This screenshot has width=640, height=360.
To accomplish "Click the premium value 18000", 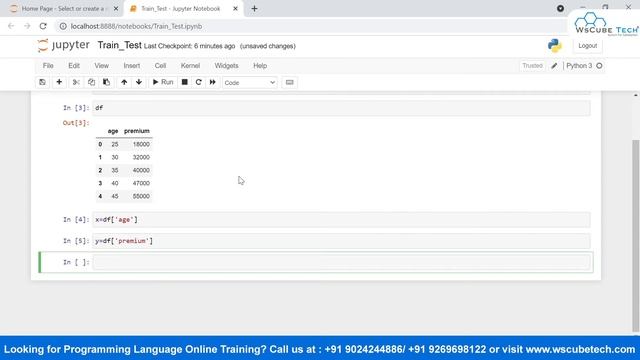I will pyautogui.click(x=141, y=144).
